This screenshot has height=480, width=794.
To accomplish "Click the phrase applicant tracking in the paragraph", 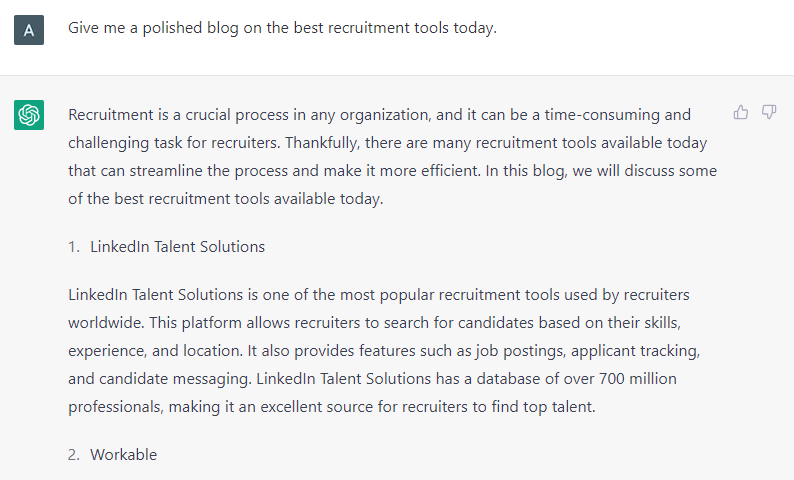I will (636, 351).
